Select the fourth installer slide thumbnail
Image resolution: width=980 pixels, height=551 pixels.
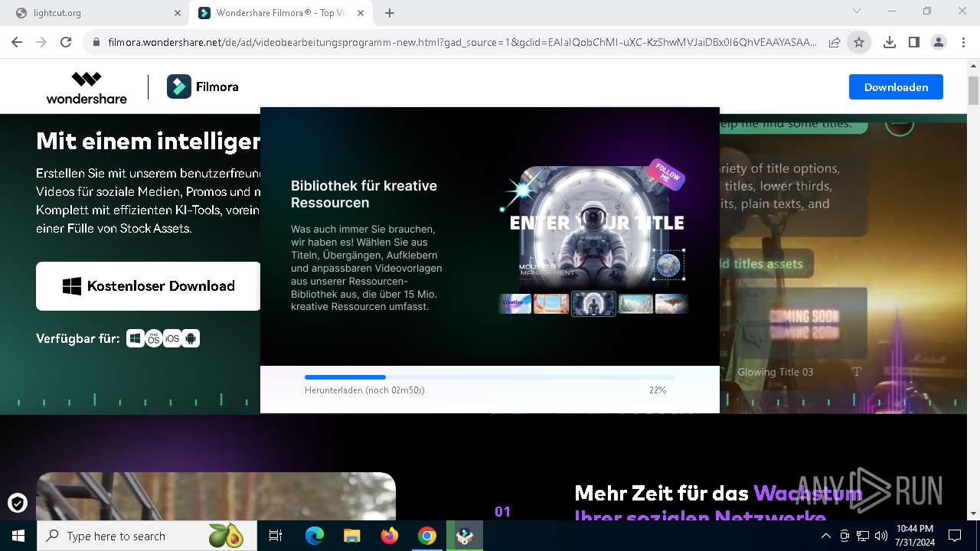click(635, 304)
